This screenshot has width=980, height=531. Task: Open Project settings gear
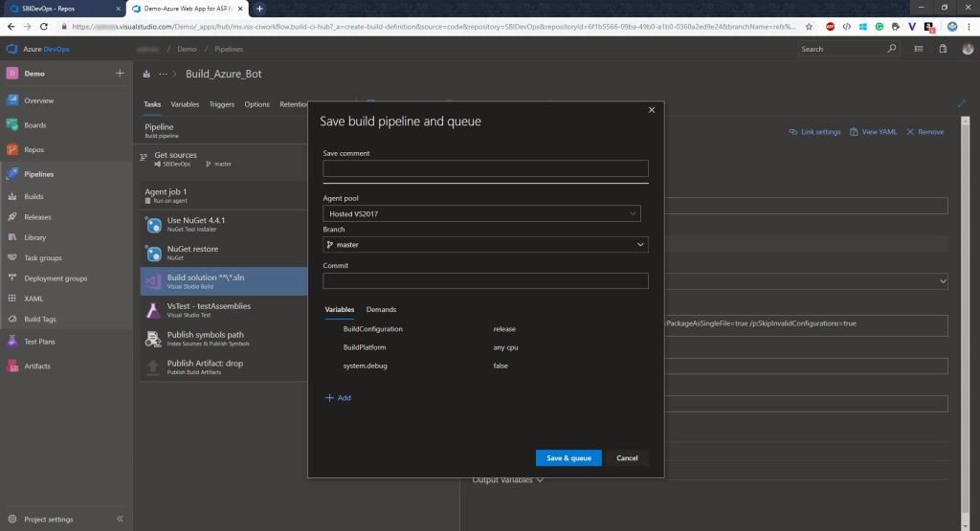(11, 520)
